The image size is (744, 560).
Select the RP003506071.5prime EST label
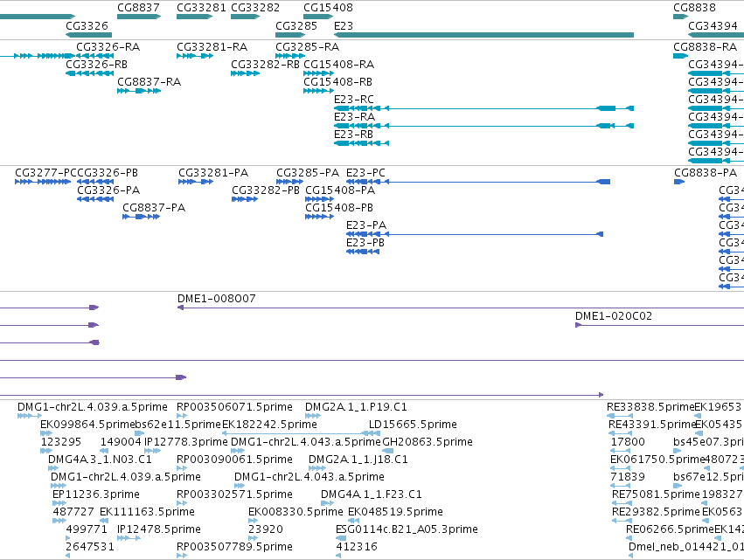234,407
